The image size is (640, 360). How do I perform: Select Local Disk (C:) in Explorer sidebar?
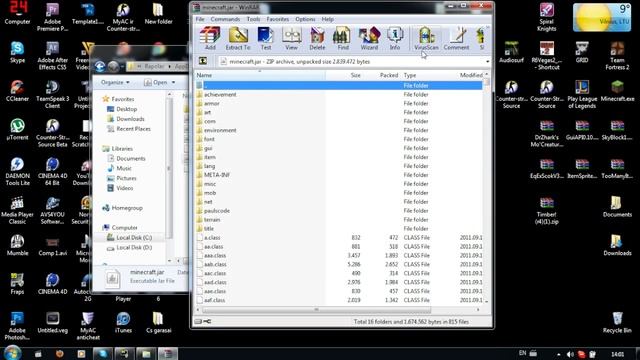129,238
